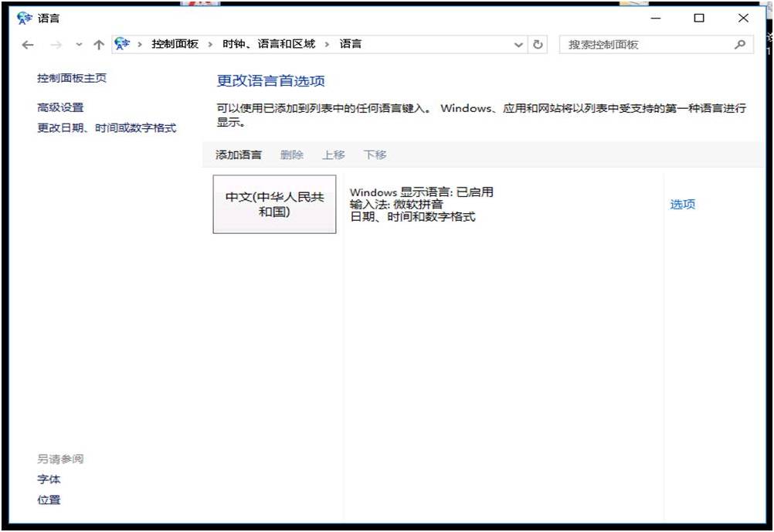Open 更改日期、时间或数字格式 link
The height and width of the screenshot is (532, 774).
pyautogui.click(x=107, y=128)
